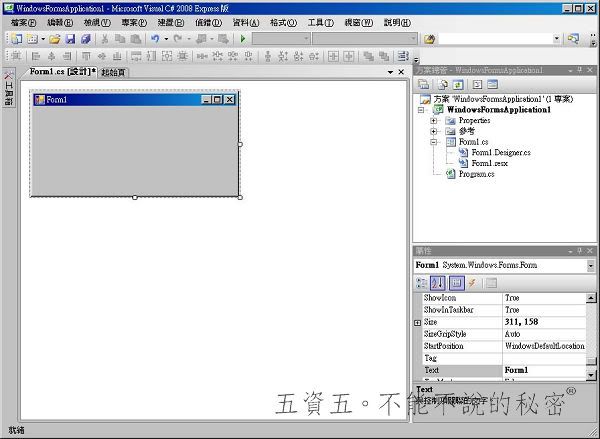Click the Text property value field

[x=543, y=370]
